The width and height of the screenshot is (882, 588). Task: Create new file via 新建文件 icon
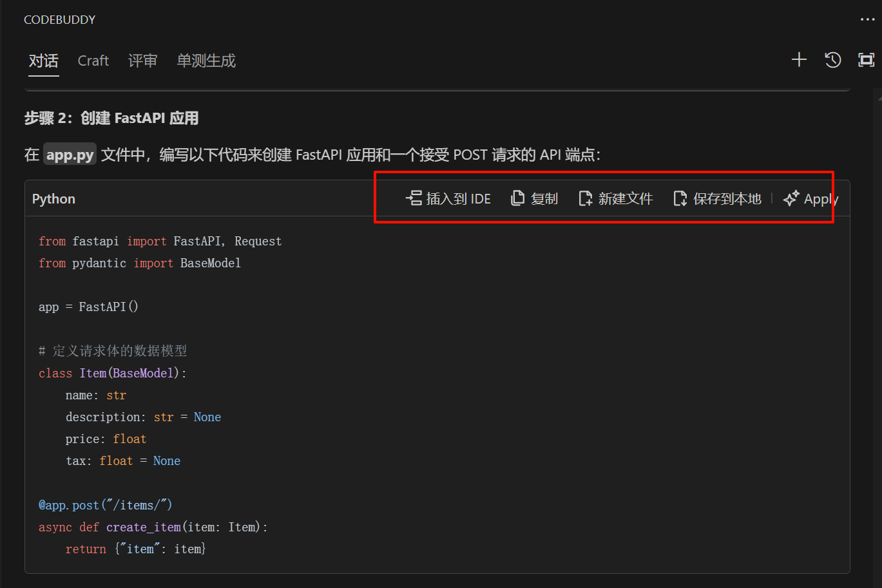(x=585, y=198)
